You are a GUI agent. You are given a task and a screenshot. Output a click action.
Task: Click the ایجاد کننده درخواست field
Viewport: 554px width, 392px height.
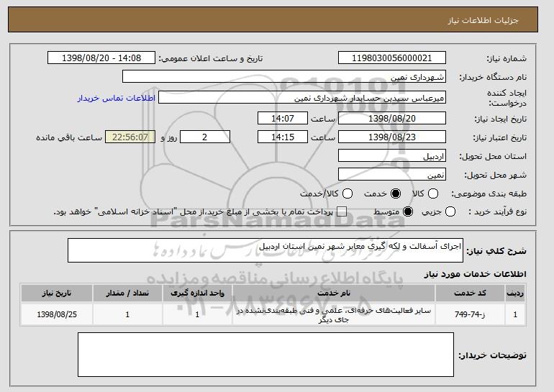(302, 98)
